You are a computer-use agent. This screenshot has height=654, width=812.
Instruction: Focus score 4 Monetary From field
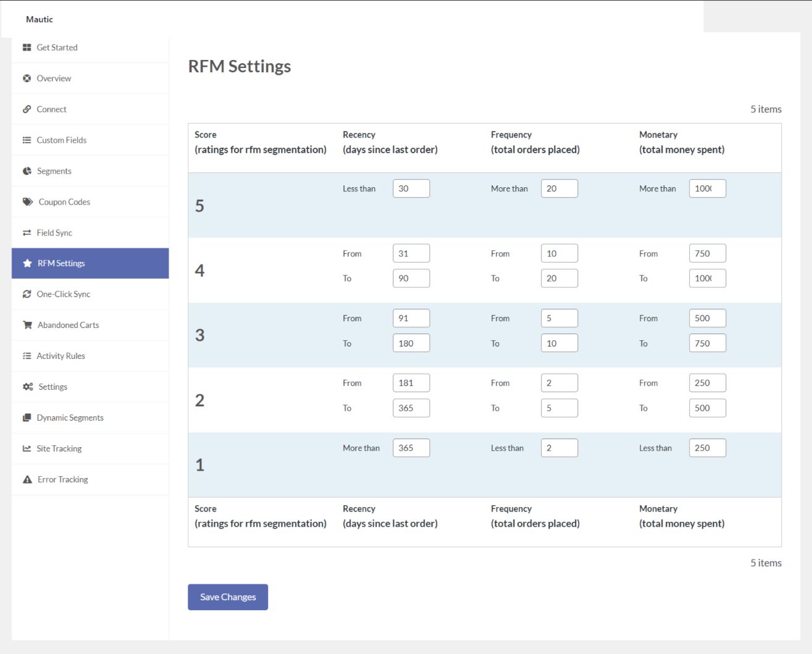[708, 253]
